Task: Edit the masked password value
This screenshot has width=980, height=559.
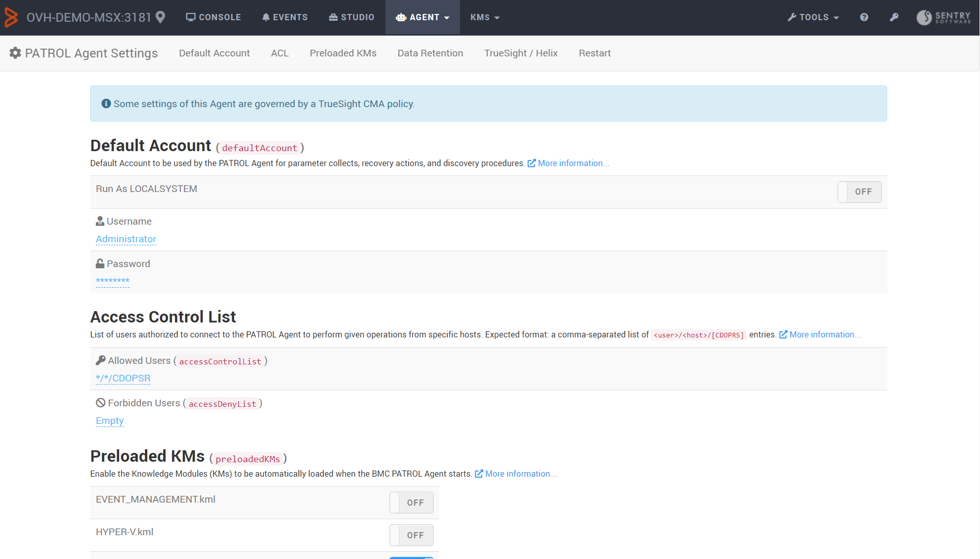Action: pyautogui.click(x=112, y=281)
